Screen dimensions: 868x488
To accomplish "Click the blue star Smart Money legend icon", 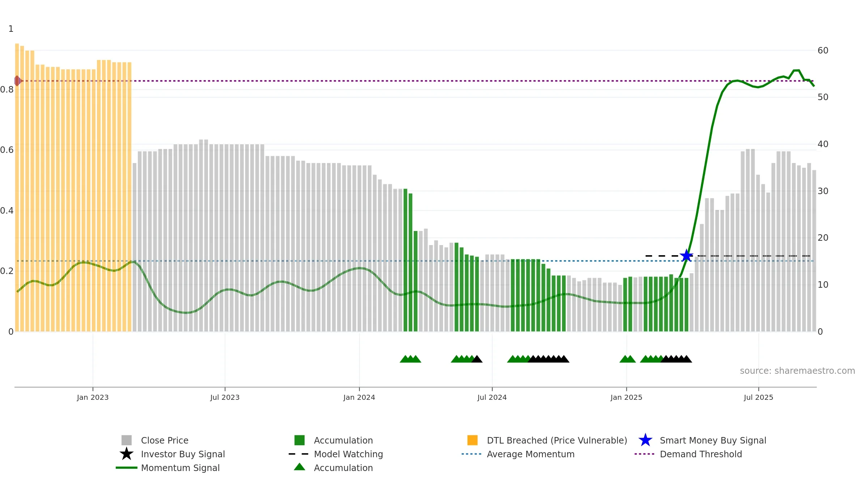I will click(x=645, y=440).
